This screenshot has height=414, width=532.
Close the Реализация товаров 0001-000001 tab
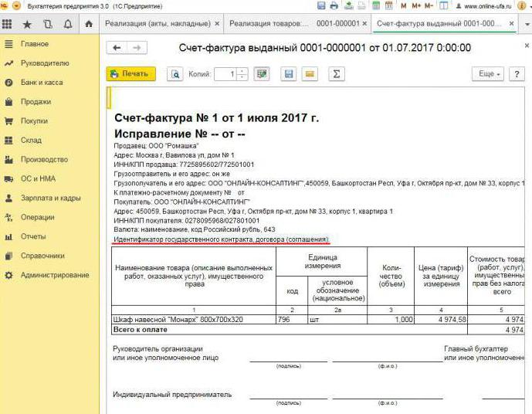365,24
